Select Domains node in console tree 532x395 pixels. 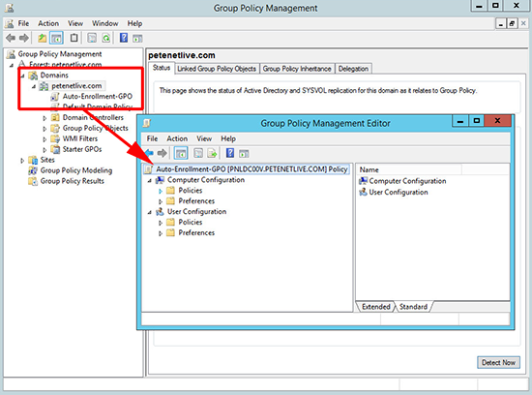click(x=48, y=76)
